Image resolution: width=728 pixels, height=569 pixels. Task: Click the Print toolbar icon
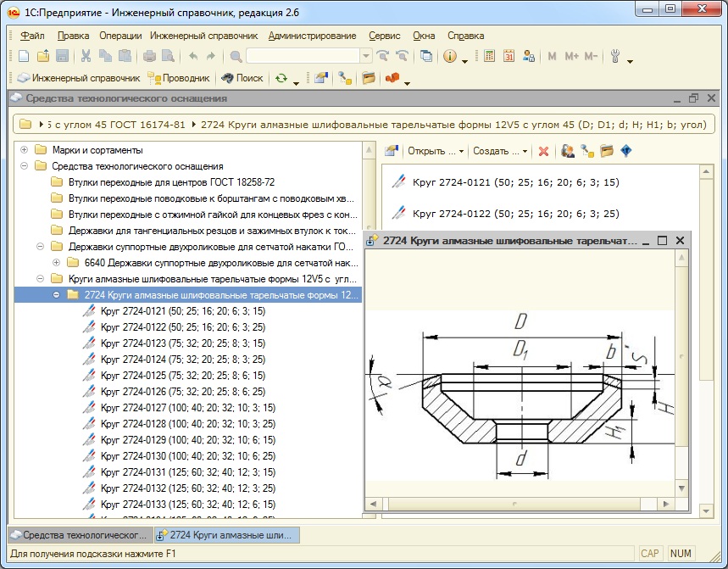(x=149, y=56)
